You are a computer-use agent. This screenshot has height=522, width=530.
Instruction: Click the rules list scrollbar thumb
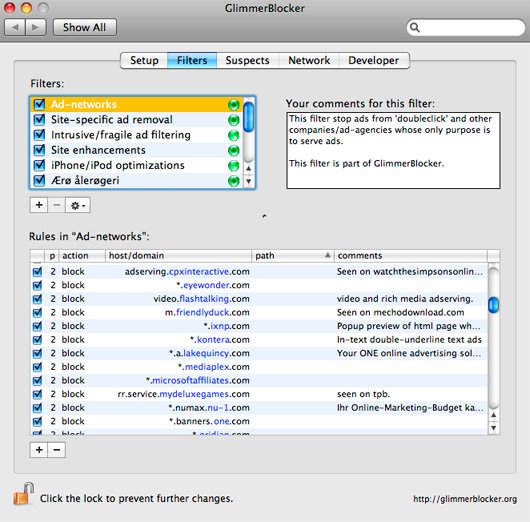pyautogui.click(x=493, y=305)
